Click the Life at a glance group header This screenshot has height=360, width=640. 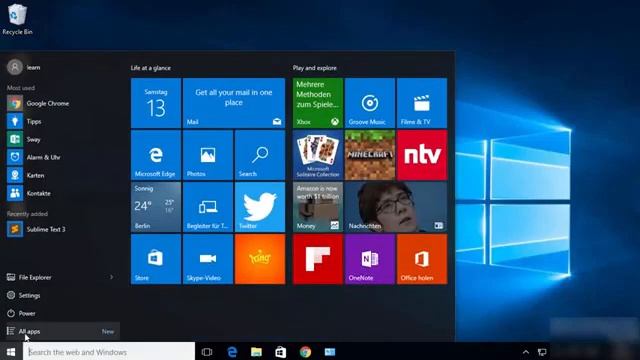[151, 68]
